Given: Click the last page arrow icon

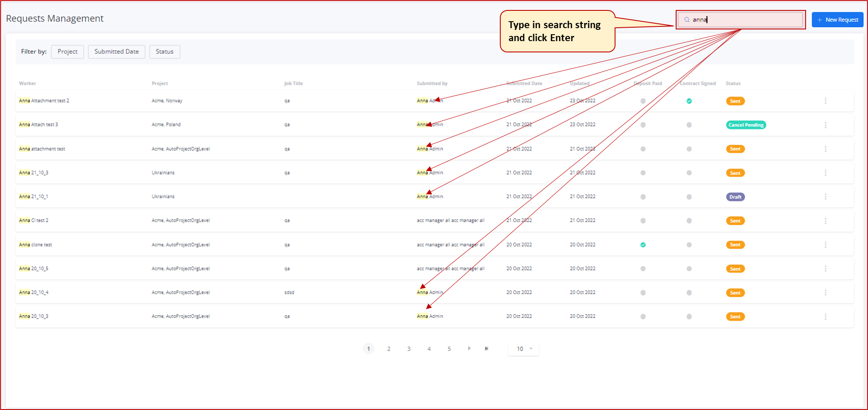Looking at the screenshot, I should [486, 349].
